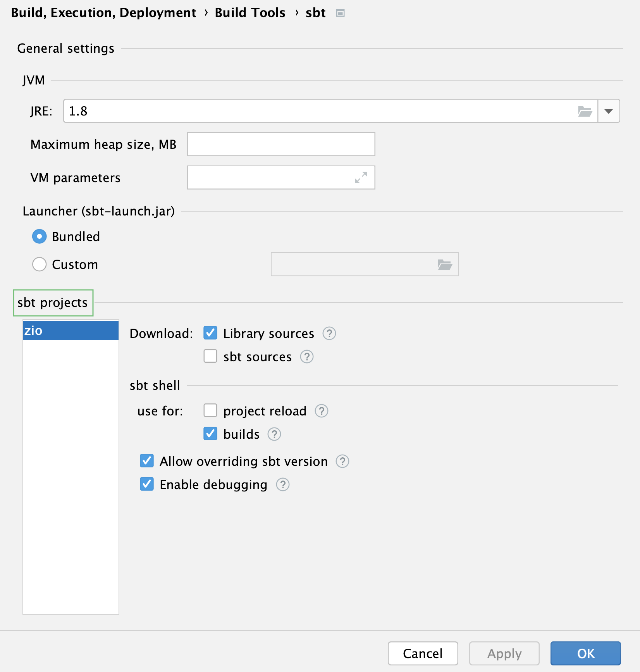Select the Custom launcher radio button
This screenshot has width=640, height=672.
[39, 264]
